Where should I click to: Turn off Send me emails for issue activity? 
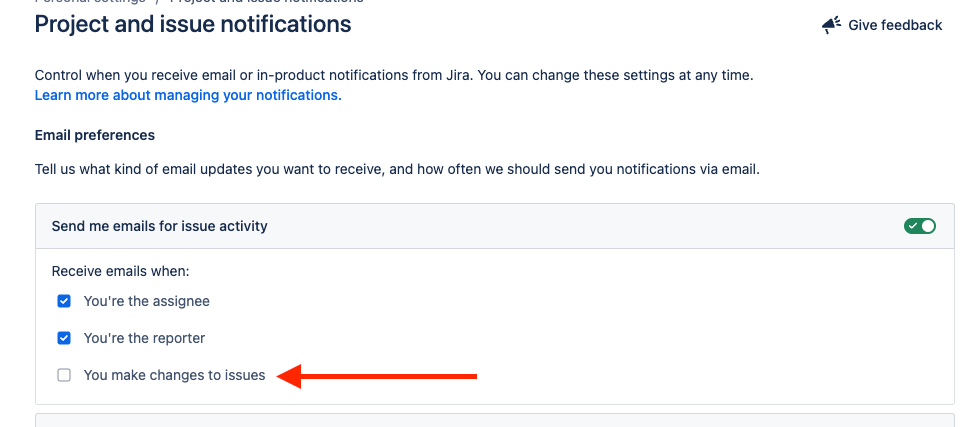click(x=920, y=226)
